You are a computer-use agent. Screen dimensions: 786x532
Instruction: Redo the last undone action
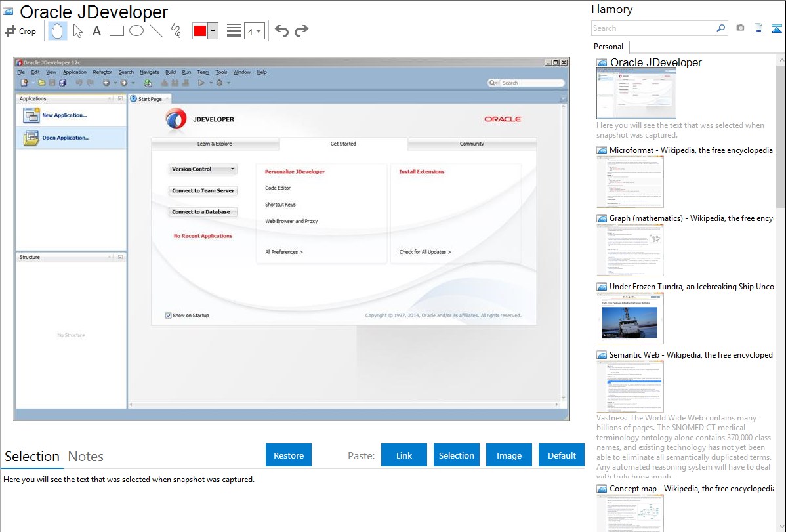[x=301, y=31]
